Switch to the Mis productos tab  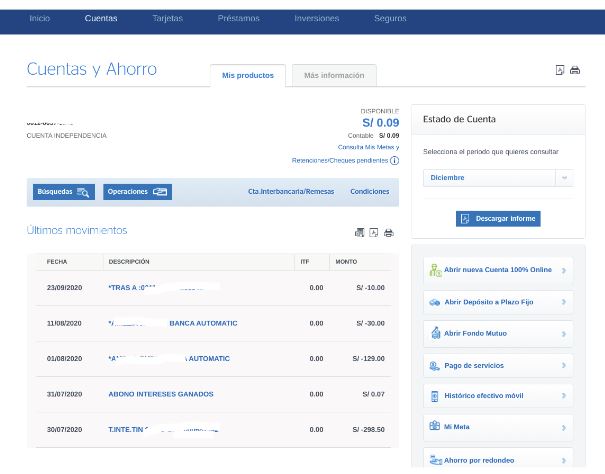tap(248, 75)
